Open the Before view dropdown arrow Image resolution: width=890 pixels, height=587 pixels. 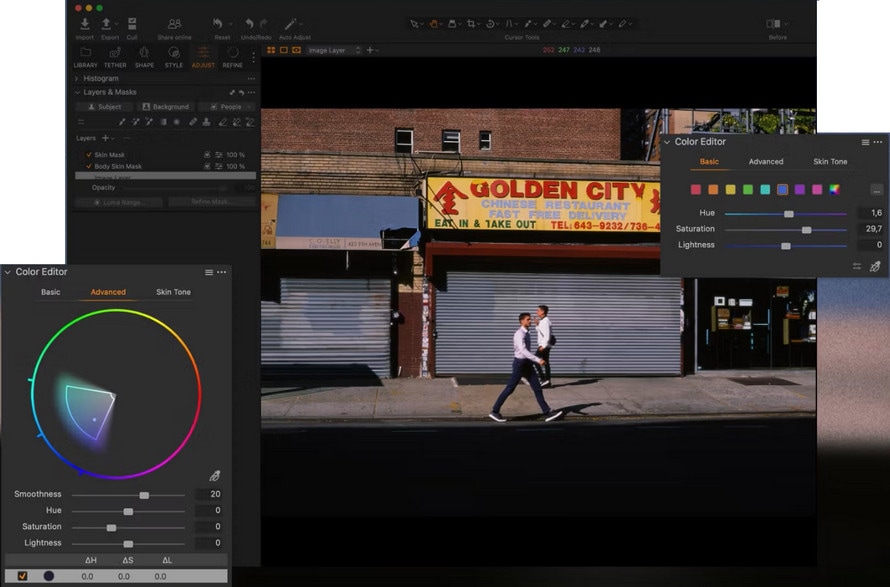click(786, 24)
